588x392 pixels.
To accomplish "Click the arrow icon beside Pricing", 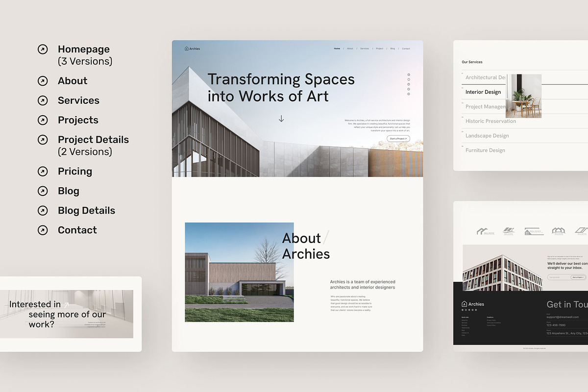I will (43, 171).
